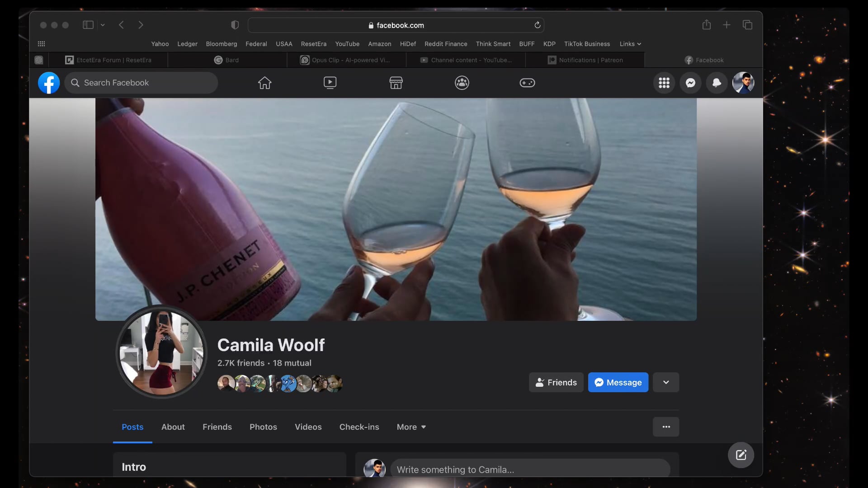Open the KDP bookmark
Image resolution: width=868 pixels, height=488 pixels.
pos(549,44)
